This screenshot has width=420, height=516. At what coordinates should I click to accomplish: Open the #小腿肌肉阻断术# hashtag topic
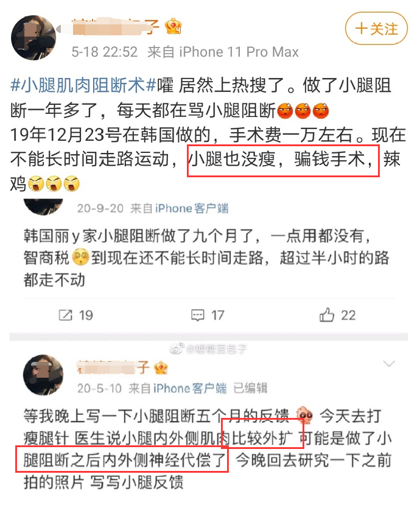pyautogui.click(x=83, y=85)
